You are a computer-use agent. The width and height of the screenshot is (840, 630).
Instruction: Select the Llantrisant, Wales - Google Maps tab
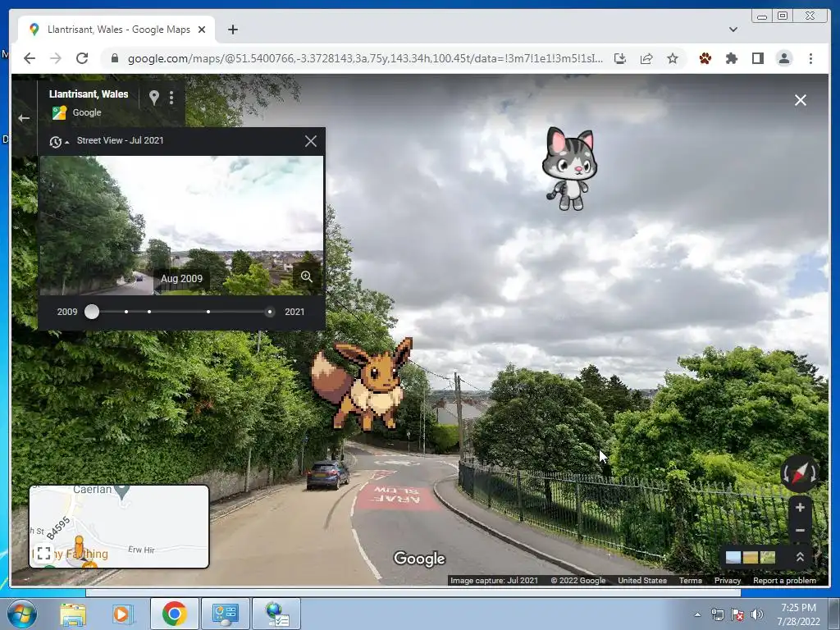116,30
